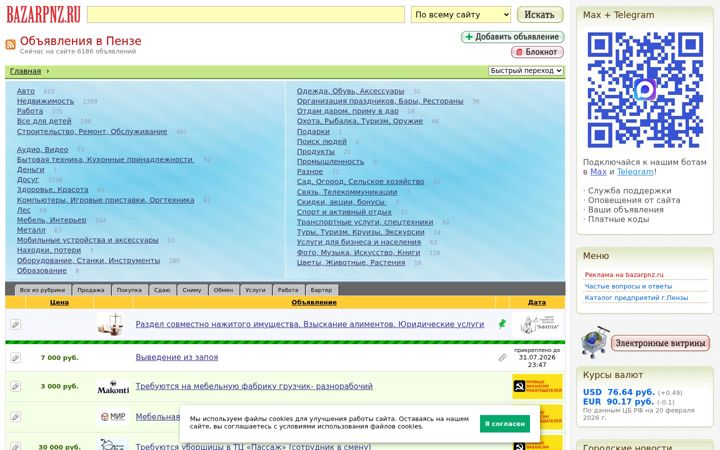Open the Недвижимость category

coord(45,101)
